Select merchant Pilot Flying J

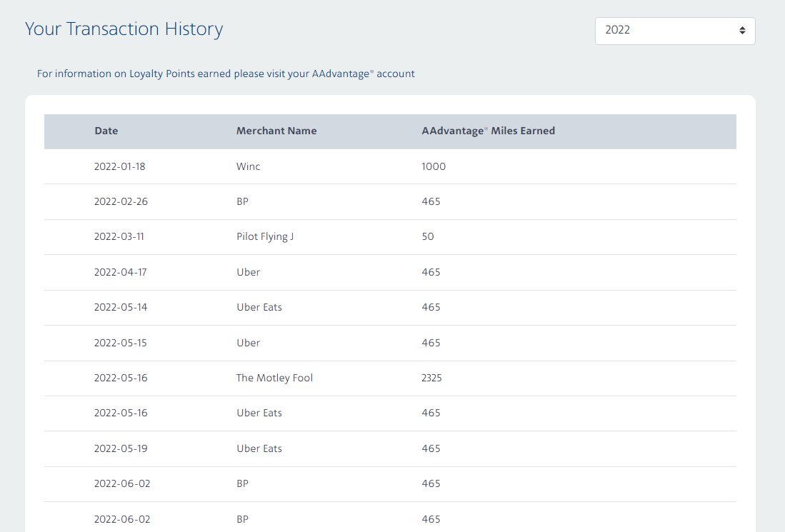click(265, 237)
